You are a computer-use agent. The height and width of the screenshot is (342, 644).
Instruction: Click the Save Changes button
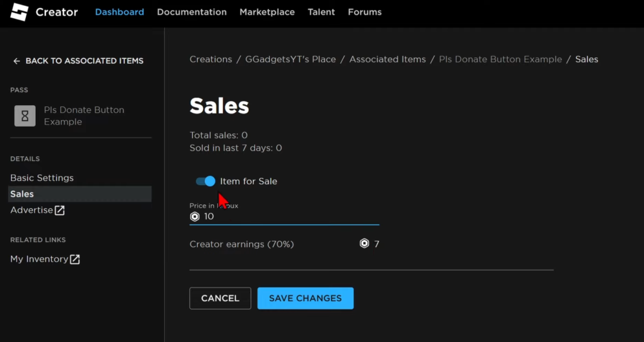305,299
